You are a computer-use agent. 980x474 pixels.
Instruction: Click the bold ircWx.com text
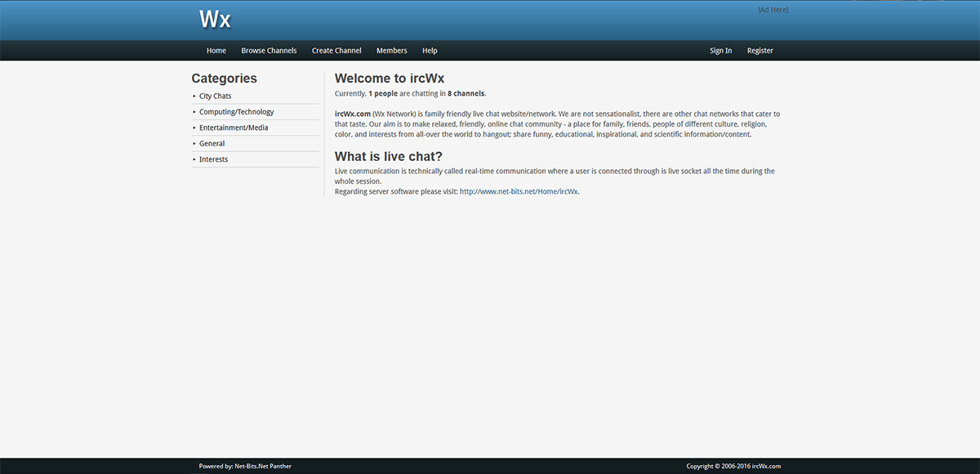click(x=353, y=114)
